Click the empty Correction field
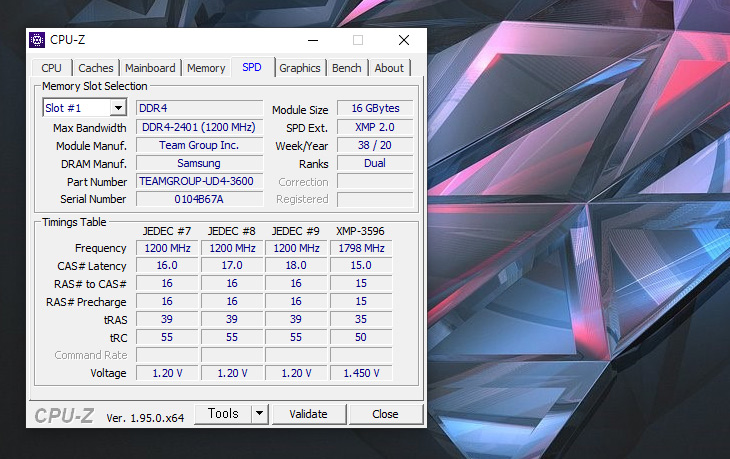Screen dimensions: 730x459 (x=375, y=182)
